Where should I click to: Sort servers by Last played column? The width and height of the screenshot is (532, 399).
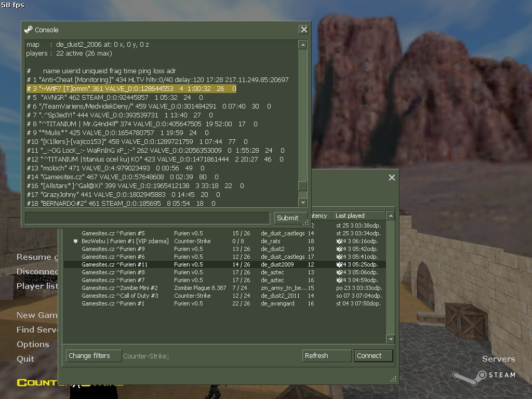358,216
